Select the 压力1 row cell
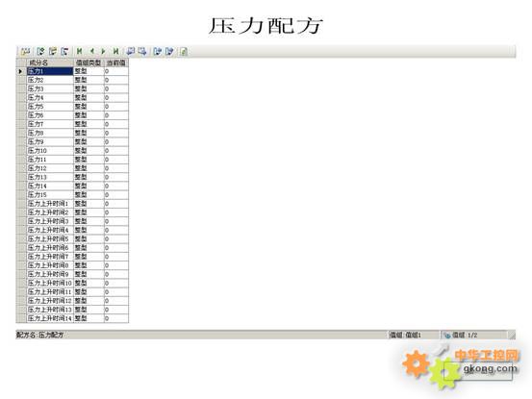This screenshot has height=399, width=532. tap(50, 71)
